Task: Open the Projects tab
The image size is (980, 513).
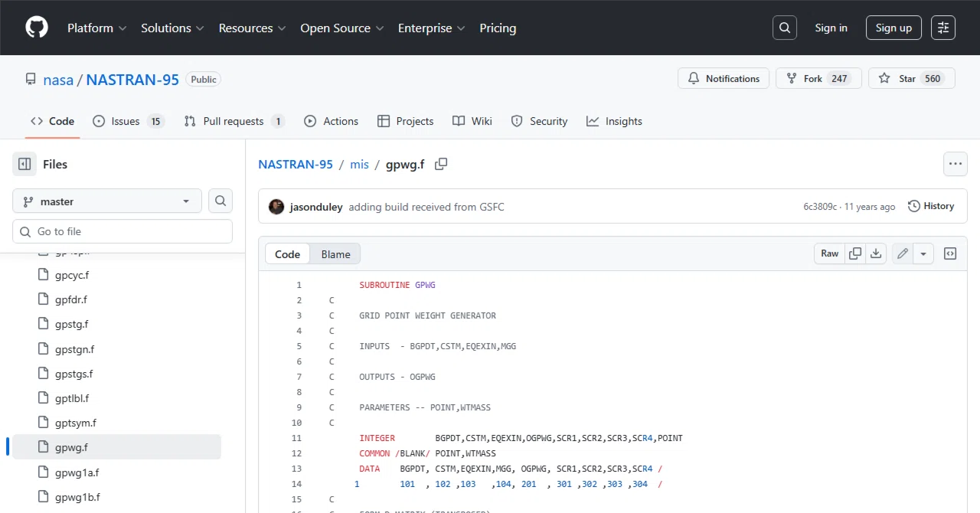Action: (406, 121)
